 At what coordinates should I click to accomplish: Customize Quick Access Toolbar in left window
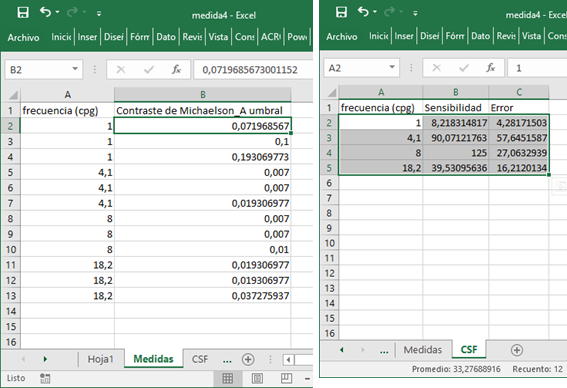(x=99, y=13)
